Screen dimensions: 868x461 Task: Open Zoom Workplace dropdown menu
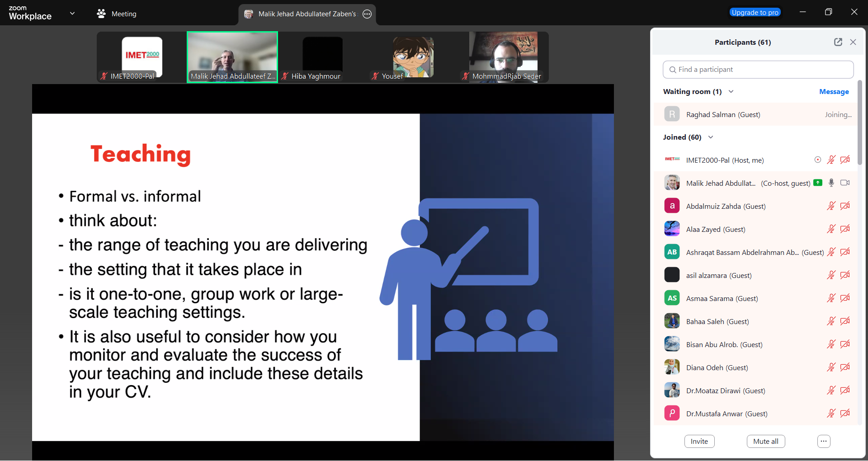(72, 14)
